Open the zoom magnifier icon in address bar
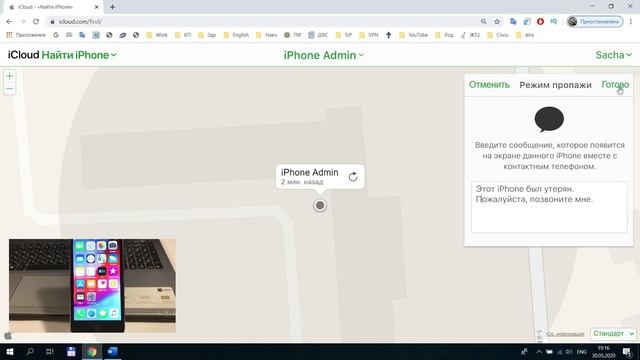Viewport: 640px width, 360px height. tap(483, 21)
